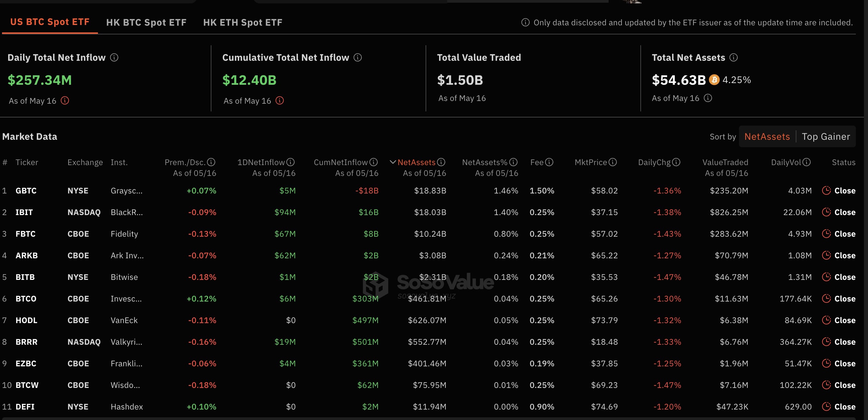Click the $94M daily inflow for IBIT
This screenshot has width=868, height=420.
[285, 212]
